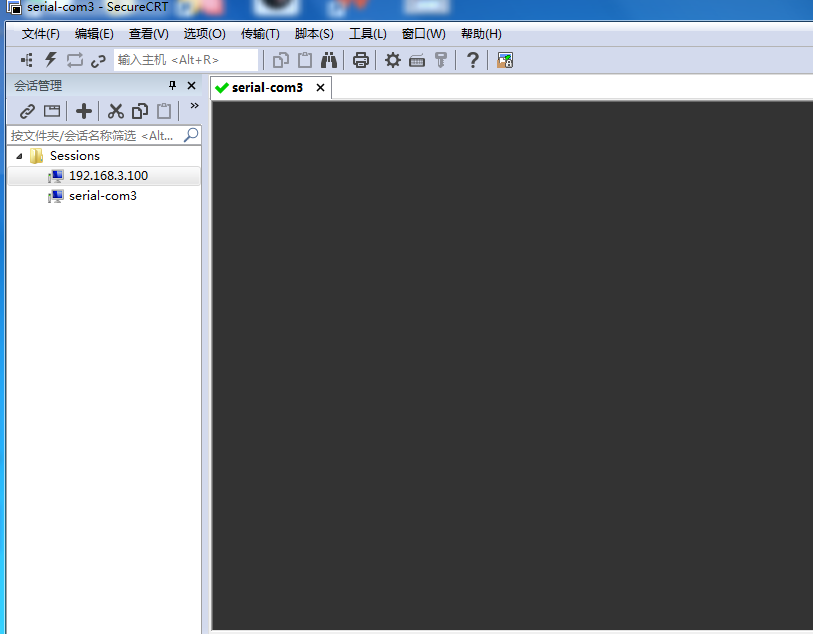Click the search magnifier in session filter
The height and width of the screenshot is (634, 813).
coord(191,135)
